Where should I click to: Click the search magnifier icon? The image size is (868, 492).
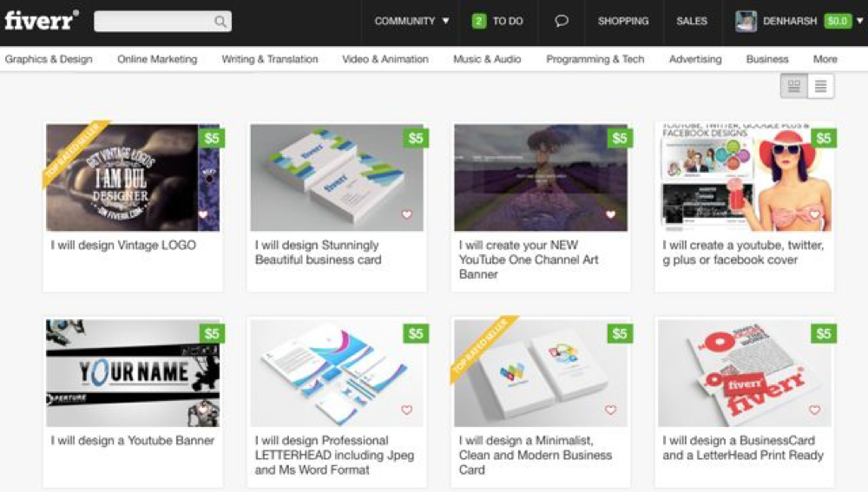221,22
